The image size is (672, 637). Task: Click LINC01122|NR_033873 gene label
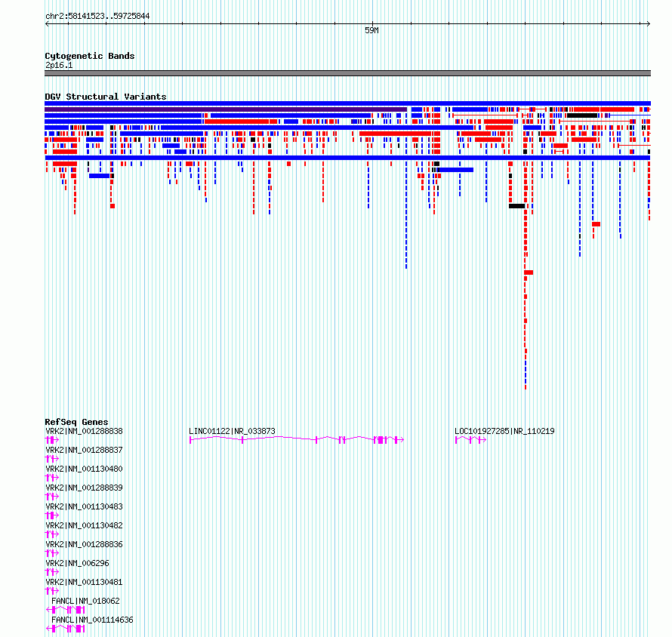(x=232, y=431)
